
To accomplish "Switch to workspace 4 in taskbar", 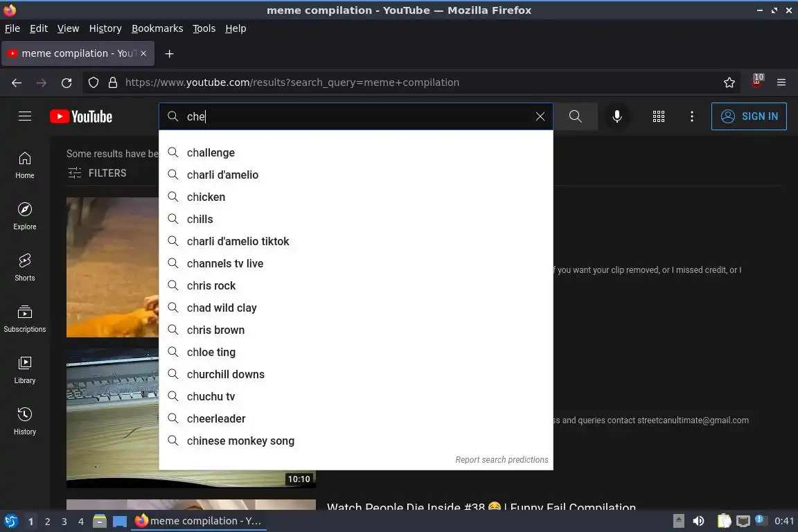I will click(80, 522).
